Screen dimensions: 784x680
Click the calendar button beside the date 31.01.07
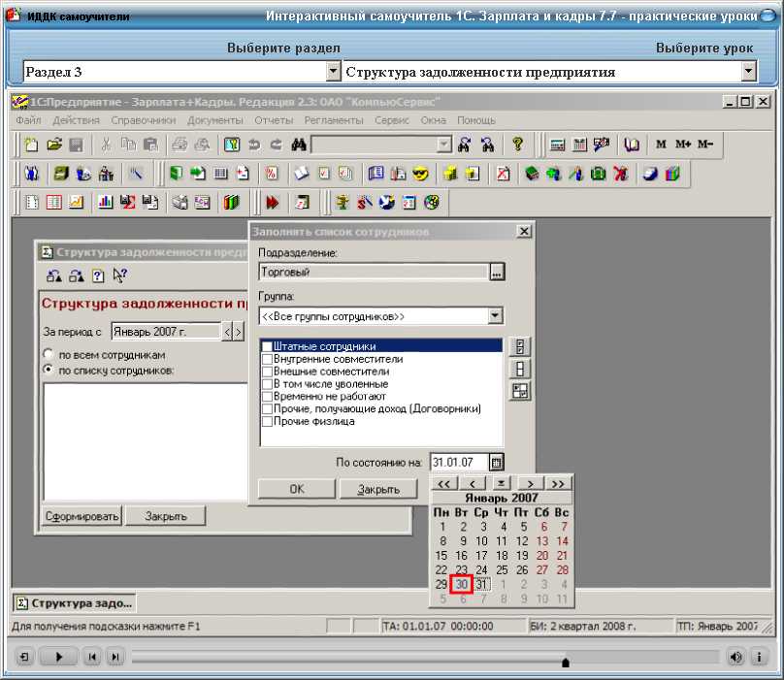pos(496,463)
